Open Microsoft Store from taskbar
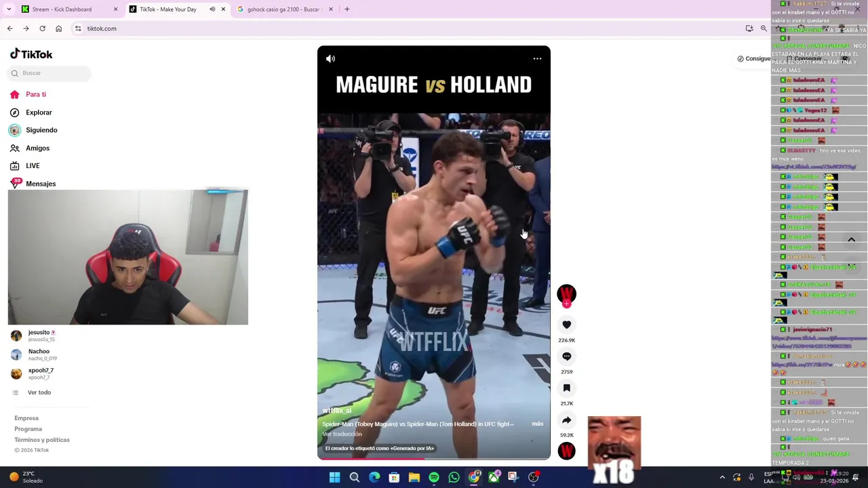This screenshot has height=488, width=868. 394,478
